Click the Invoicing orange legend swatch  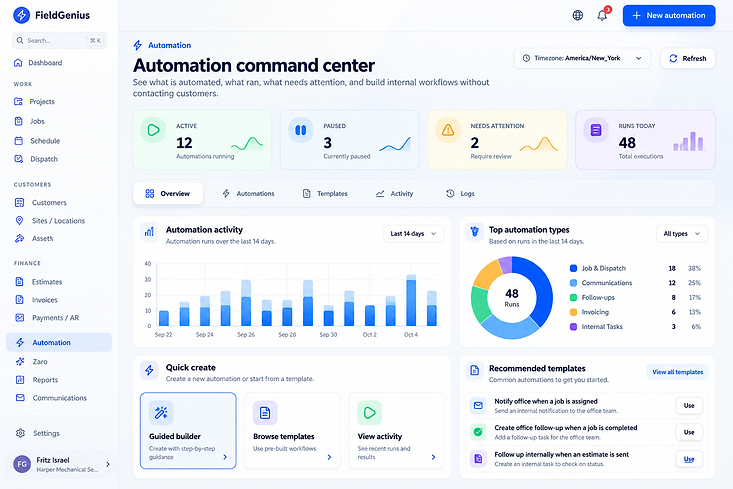click(x=573, y=312)
